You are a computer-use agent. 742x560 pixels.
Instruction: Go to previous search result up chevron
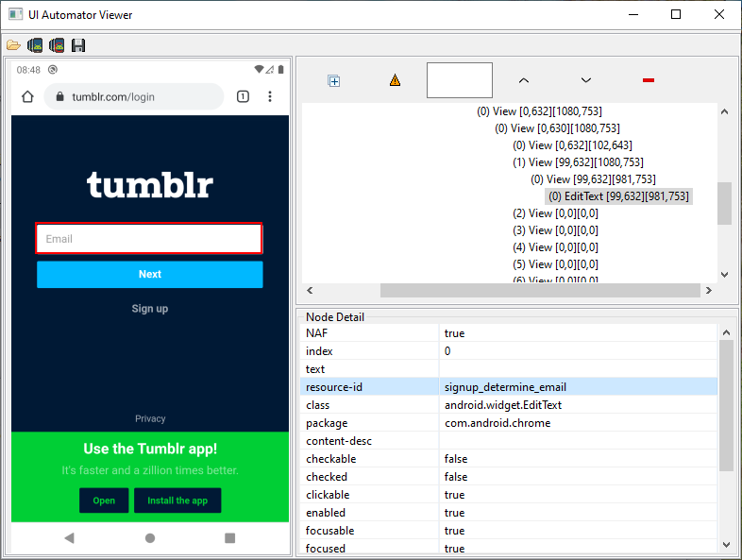[523, 80]
